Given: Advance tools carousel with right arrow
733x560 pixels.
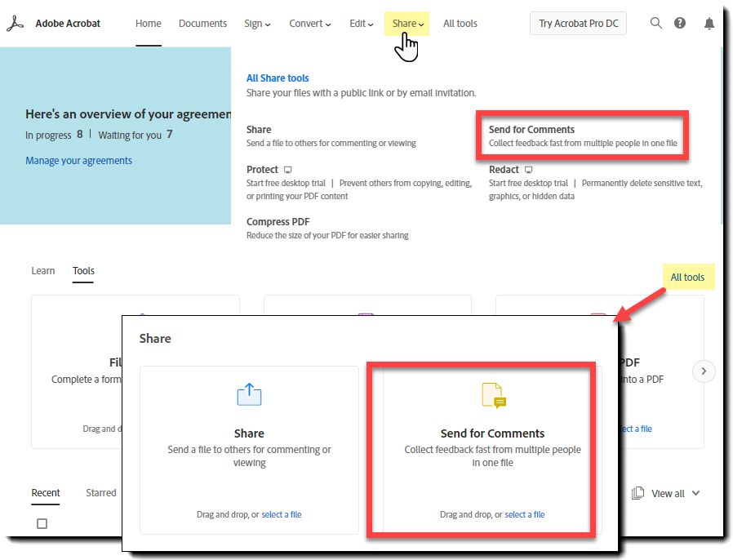Looking at the screenshot, I should [x=704, y=371].
